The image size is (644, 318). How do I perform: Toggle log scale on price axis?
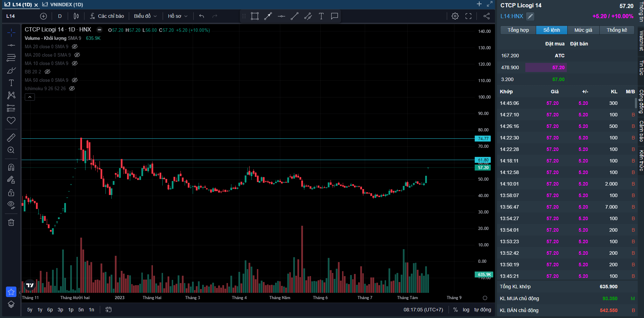tap(466, 310)
